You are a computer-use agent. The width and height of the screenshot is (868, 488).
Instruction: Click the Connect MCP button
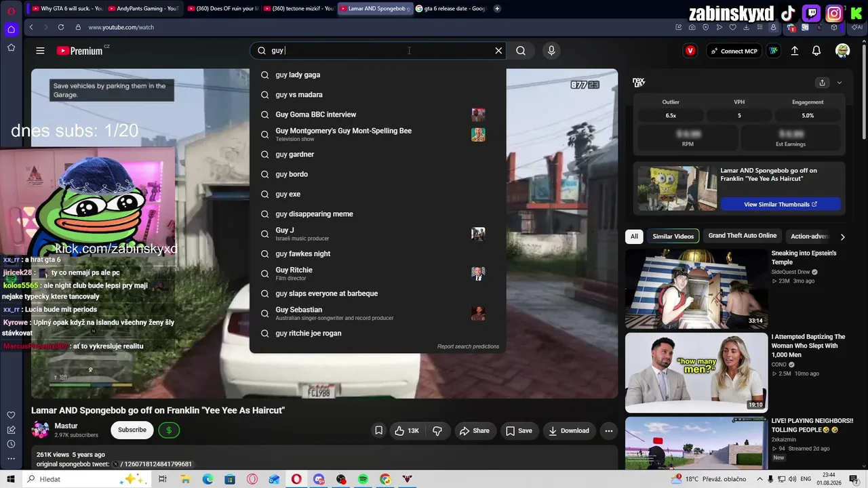coord(734,51)
